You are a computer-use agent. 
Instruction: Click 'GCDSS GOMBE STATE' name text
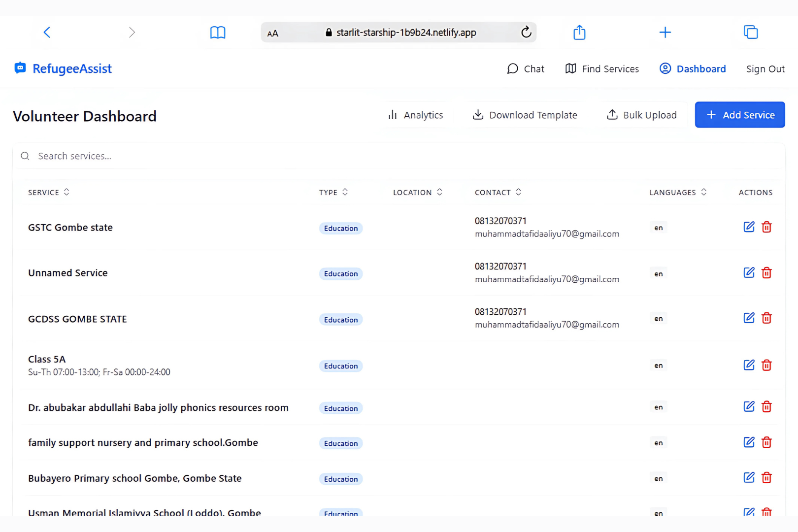(77, 319)
